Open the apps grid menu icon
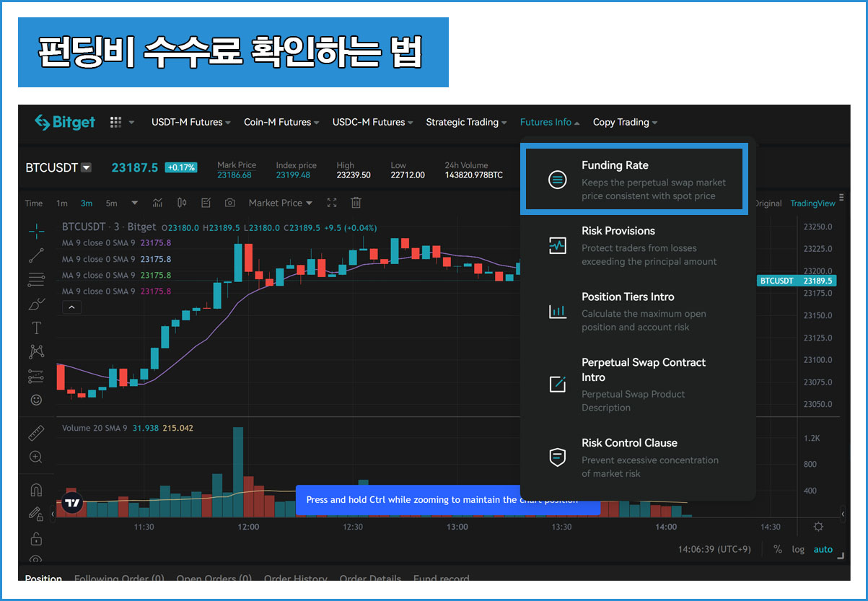The image size is (868, 601). coord(115,123)
